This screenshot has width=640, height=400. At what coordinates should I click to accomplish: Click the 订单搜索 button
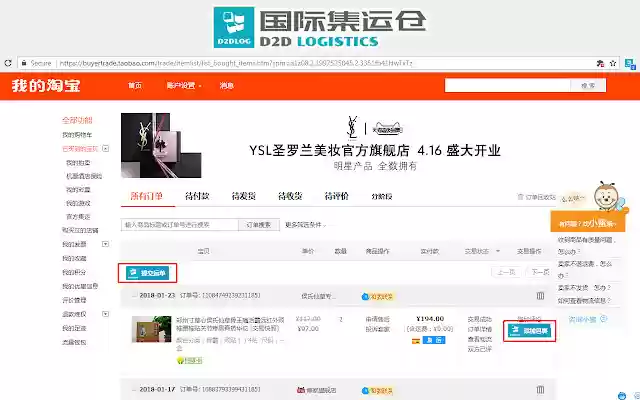[x=259, y=225]
